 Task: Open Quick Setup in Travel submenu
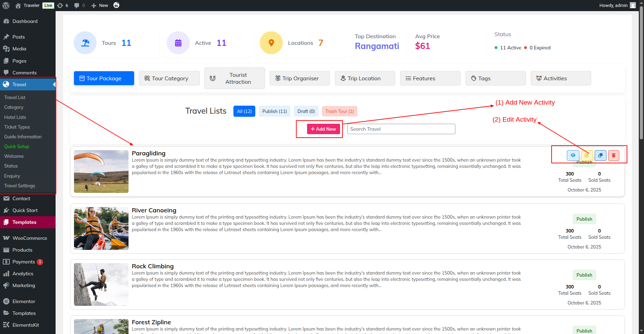(x=17, y=146)
